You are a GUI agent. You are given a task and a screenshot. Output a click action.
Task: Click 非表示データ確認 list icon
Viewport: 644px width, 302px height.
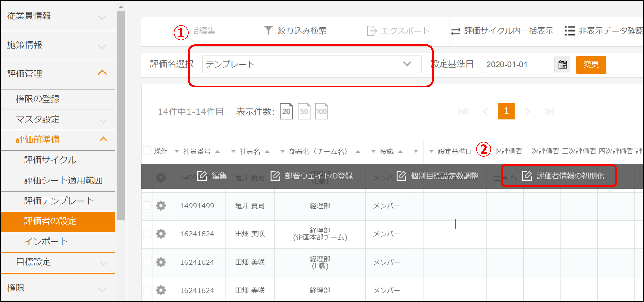[x=570, y=31]
